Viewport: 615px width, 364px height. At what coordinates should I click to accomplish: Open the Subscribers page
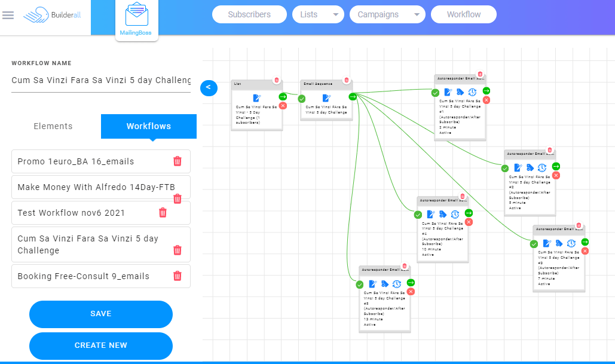pos(249,14)
